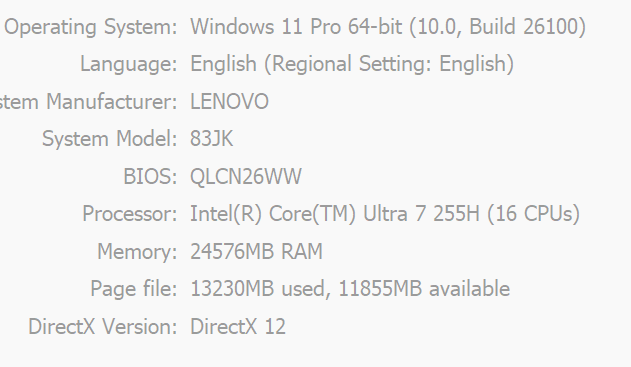Select the DirectX 12 value
This screenshot has height=367, width=631.
[238, 326]
